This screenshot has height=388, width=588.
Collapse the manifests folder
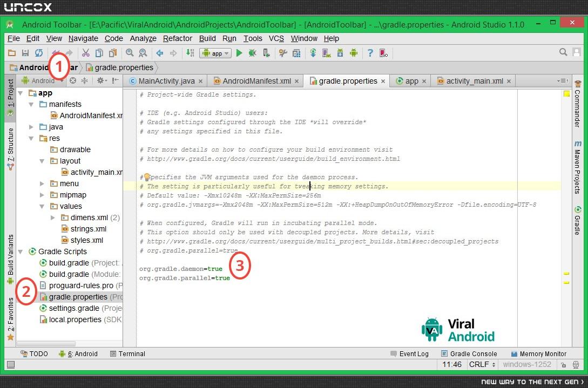(31, 104)
